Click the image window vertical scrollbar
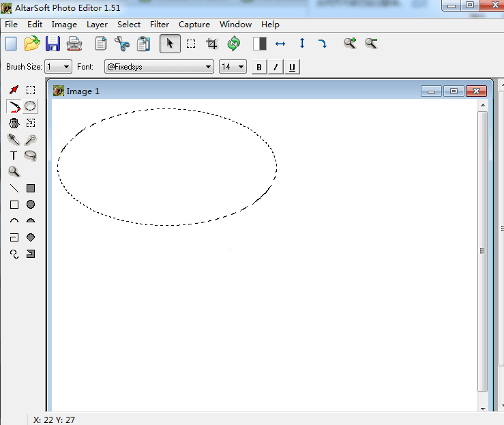504x425 pixels. [483, 251]
